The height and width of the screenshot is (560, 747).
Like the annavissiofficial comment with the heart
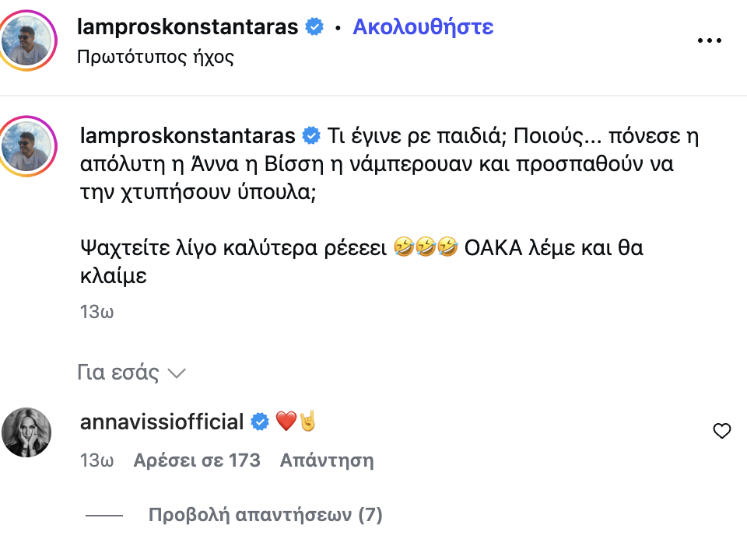click(x=722, y=431)
